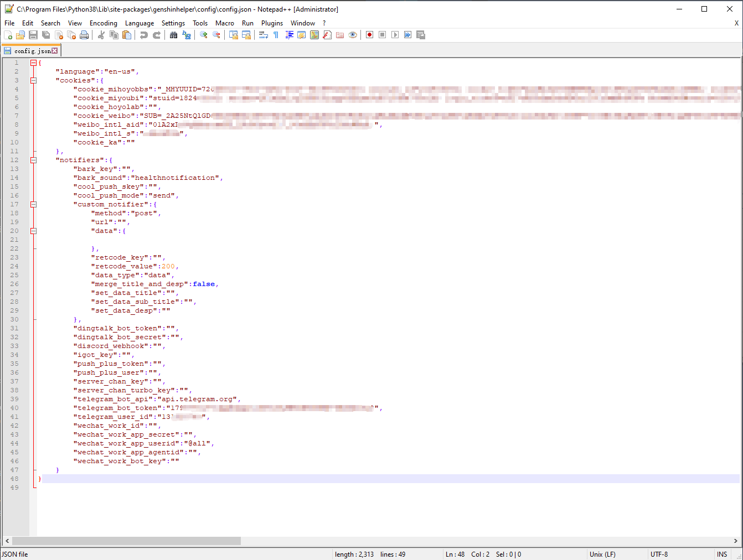
Task: Close the config.json tab with red X
Action: (x=55, y=51)
